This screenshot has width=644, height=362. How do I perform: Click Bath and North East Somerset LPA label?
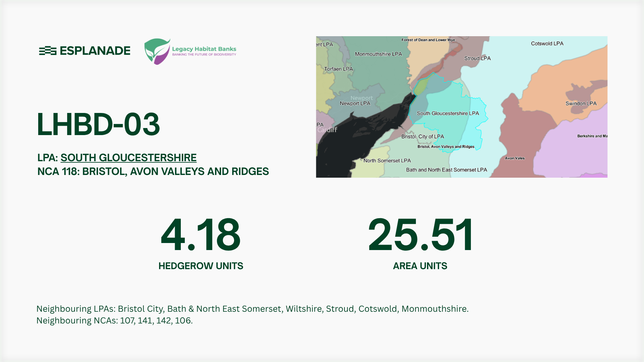(446, 170)
